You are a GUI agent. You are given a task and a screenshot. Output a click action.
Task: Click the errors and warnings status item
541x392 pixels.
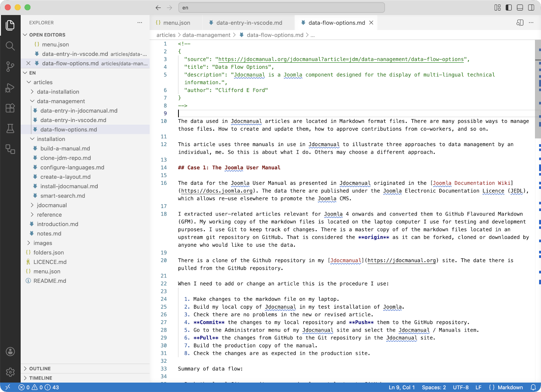pyautogui.click(x=39, y=387)
